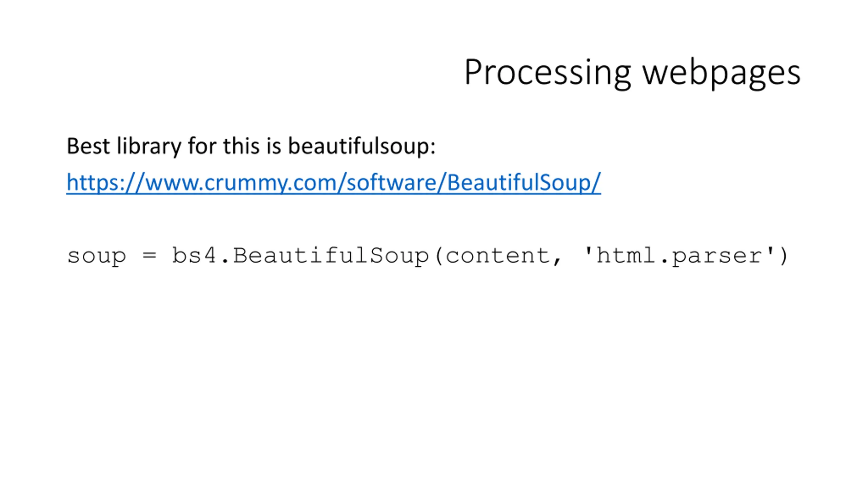Click the word "webpages" in the title
868x488 pixels.
click(722, 72)
